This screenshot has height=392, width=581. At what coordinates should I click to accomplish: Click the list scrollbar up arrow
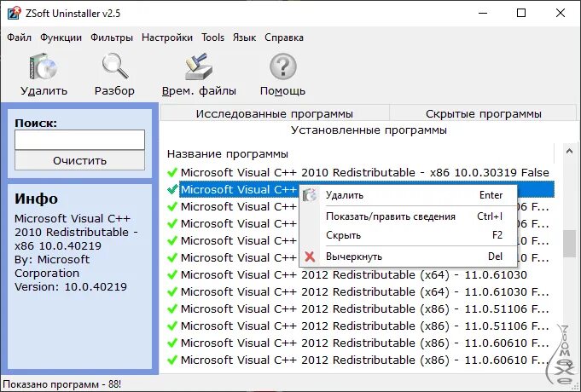pos(569,152)
